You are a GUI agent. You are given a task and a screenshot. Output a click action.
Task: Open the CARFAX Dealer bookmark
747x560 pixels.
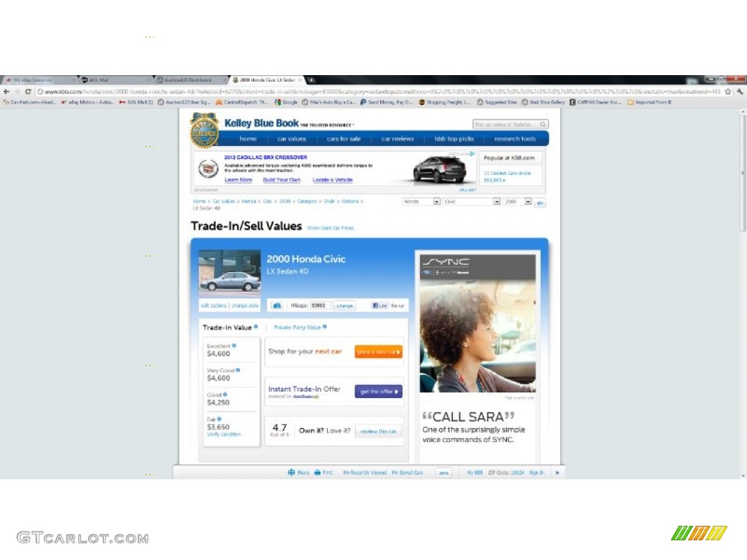click(x=595, y=102)
